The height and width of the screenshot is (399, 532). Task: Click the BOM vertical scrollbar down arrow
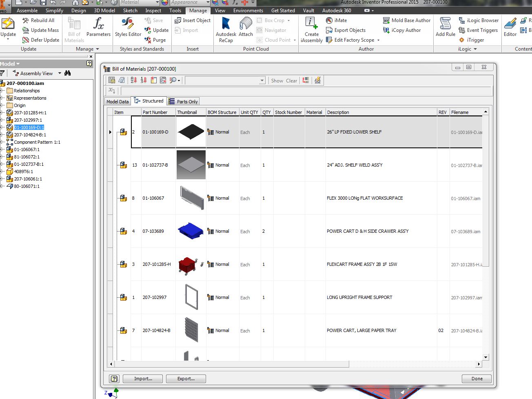pos(485,357)
